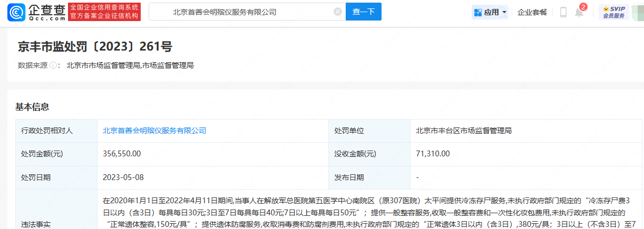Click the info icon next to 数据来源
The width and height of the screenshot is (644, 229).
coord(53,66)
